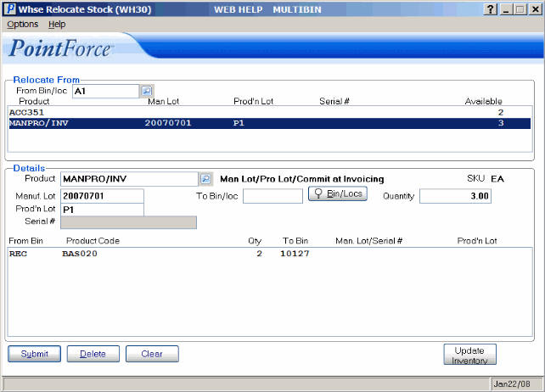Click the Man Lot column header

[x=163, y=102]
